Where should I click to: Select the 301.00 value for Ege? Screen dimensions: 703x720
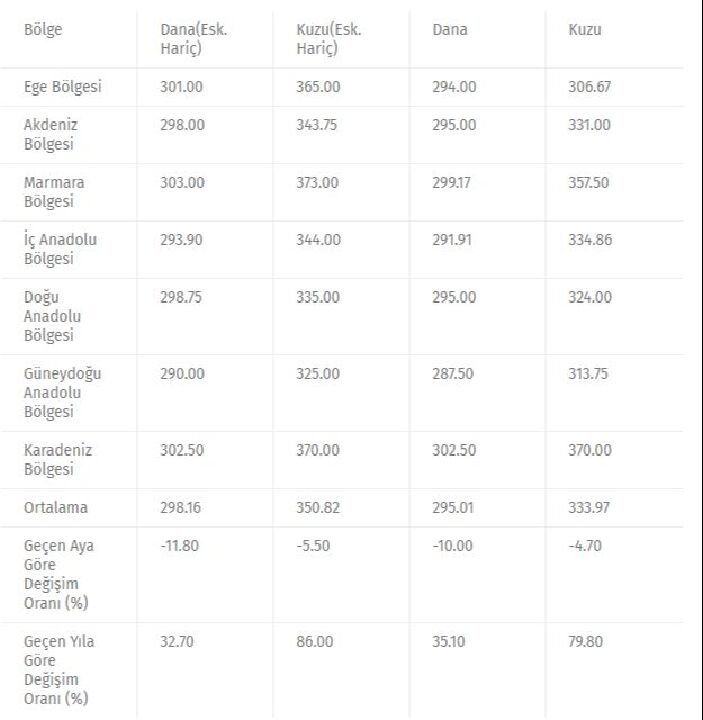181,87
